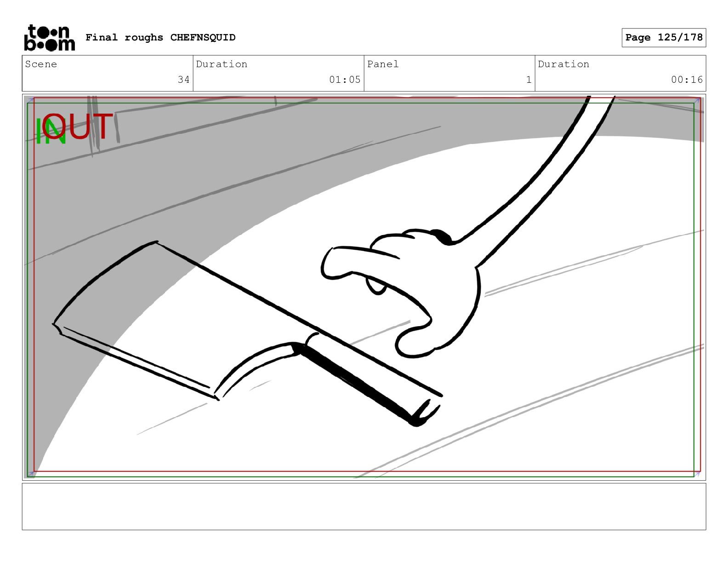
Task: Click the Toon Boom logo
Action: [49, 38]
